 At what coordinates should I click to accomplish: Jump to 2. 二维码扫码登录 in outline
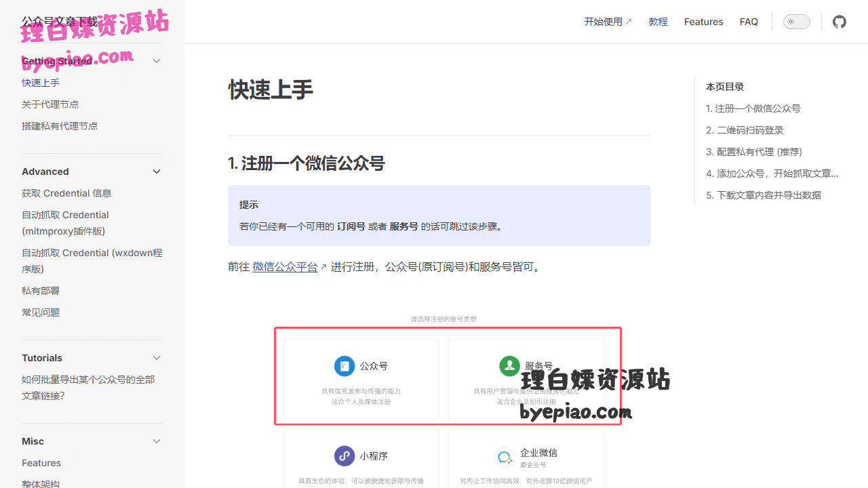(745, 130)
